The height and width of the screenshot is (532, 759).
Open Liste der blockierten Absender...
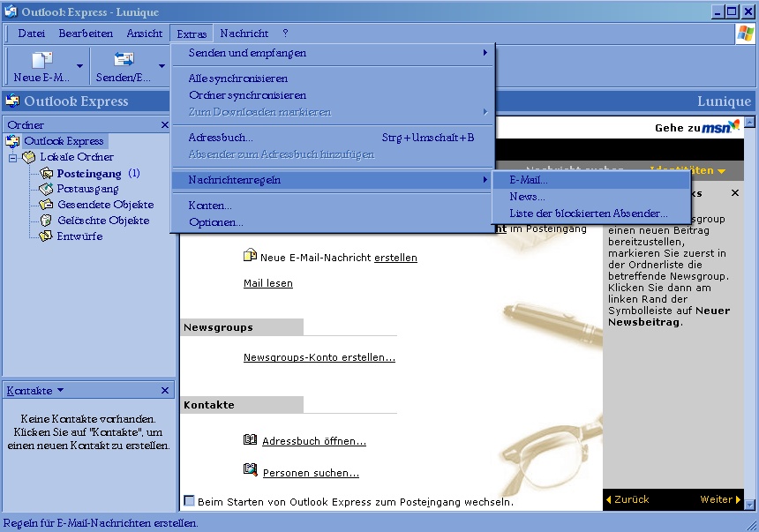click(591, 214)
